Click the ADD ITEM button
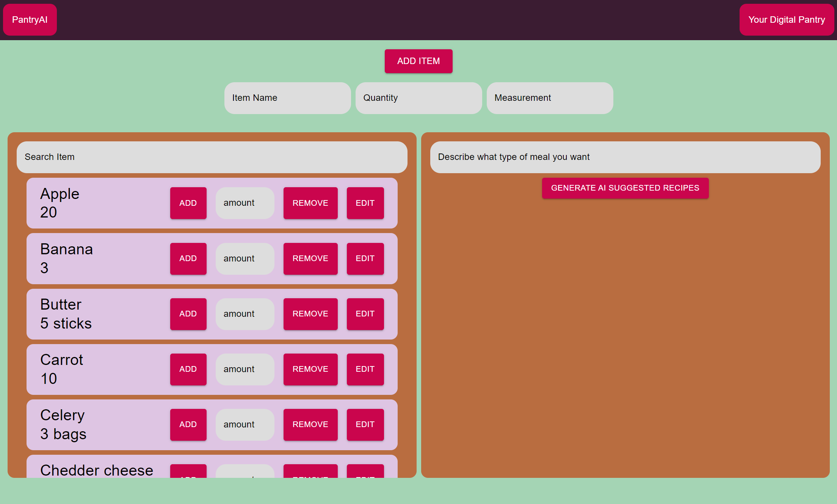This screenshot has height=504, width=837. tap(418, 61)
